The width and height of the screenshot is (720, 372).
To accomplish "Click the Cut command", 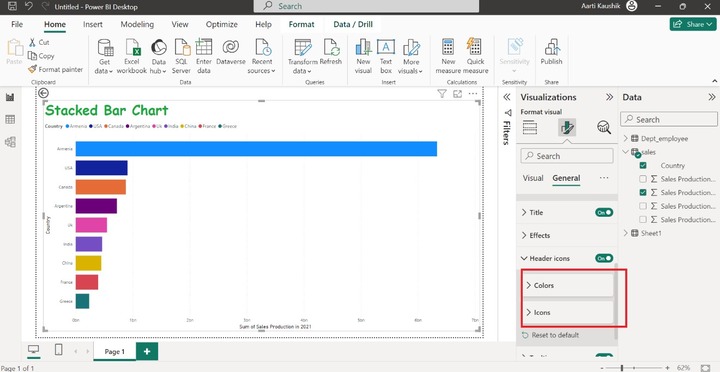I will [39, 42].
